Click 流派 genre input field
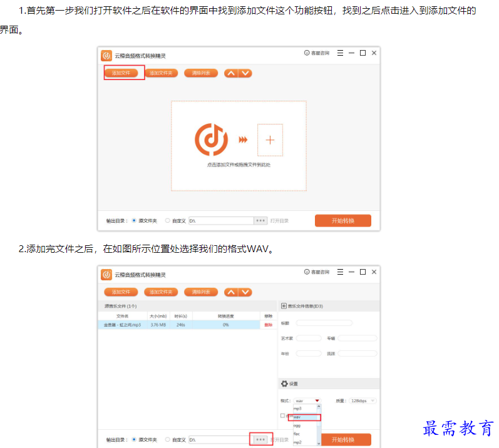Viewport: 499px width, 448px height. click(357, 354)
